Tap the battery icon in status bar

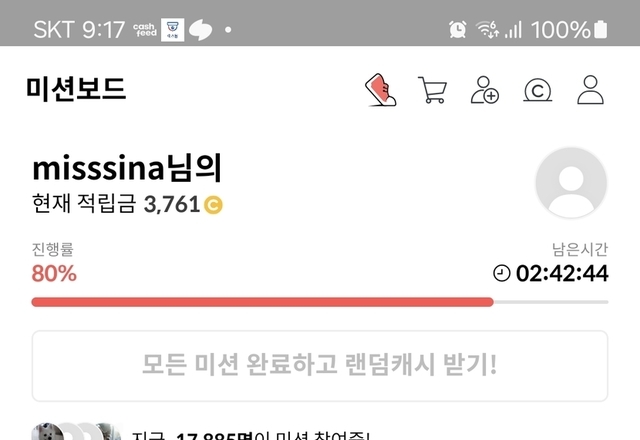click(601, 29)
